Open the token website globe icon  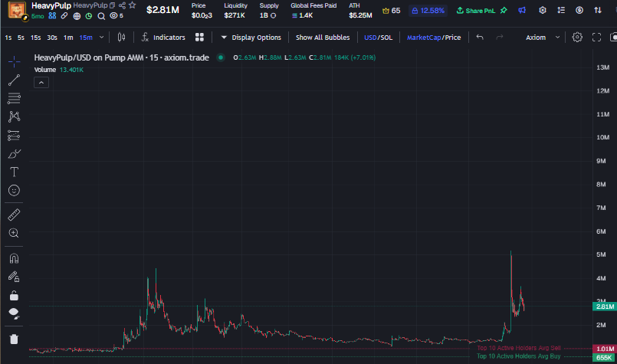(77, 16)
